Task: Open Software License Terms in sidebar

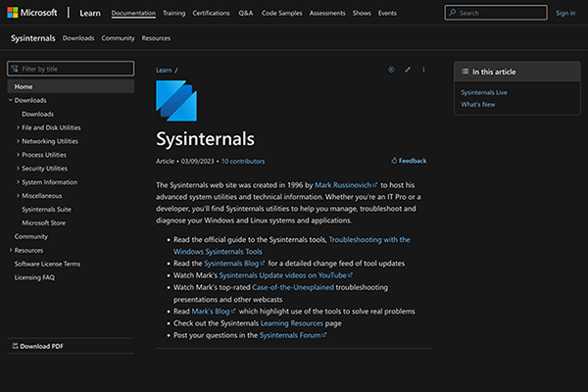Action: coord(47,264)
